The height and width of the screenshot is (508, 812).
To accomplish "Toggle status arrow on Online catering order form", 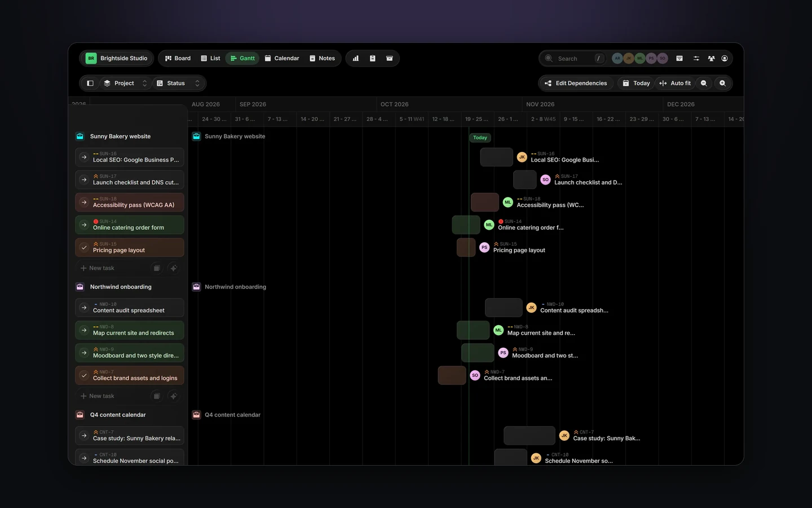I will click(84, 225).
